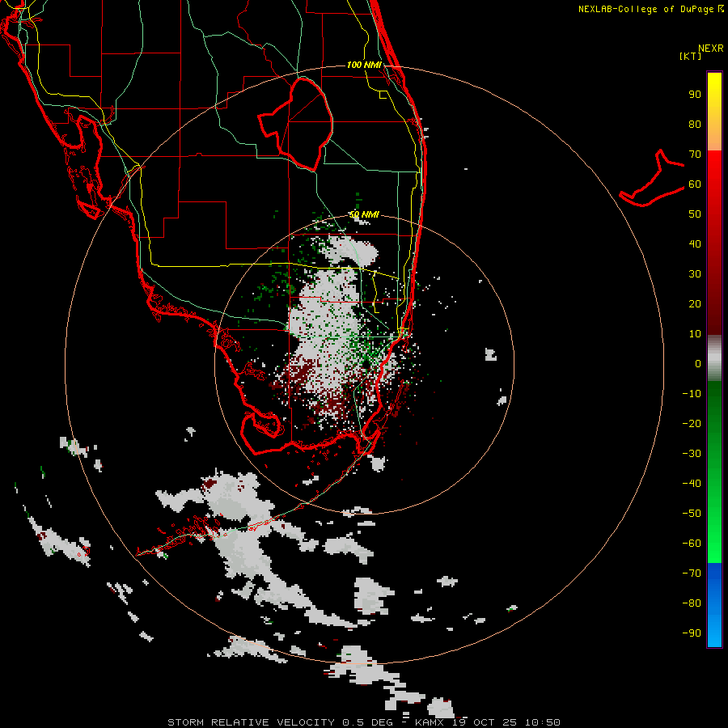Select the 90 value on the velocity scale
This screenshot has width=728, height=728.
point(695,95)
